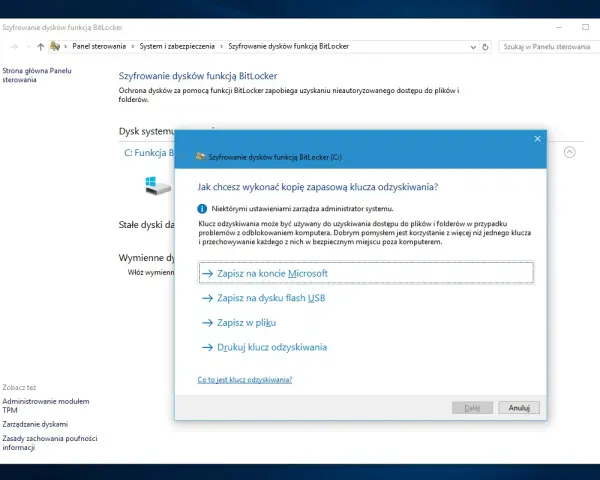Choose Drukuj klucz odzyskiwania option

[264, 347]
